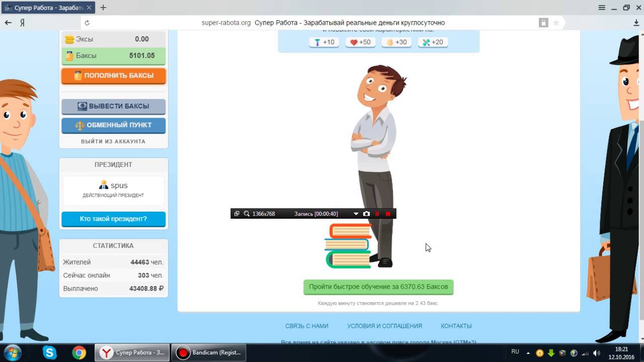Open the Windows Start menu orb
This screenshot has width=644, height=362.
click(x=12, y=352)
